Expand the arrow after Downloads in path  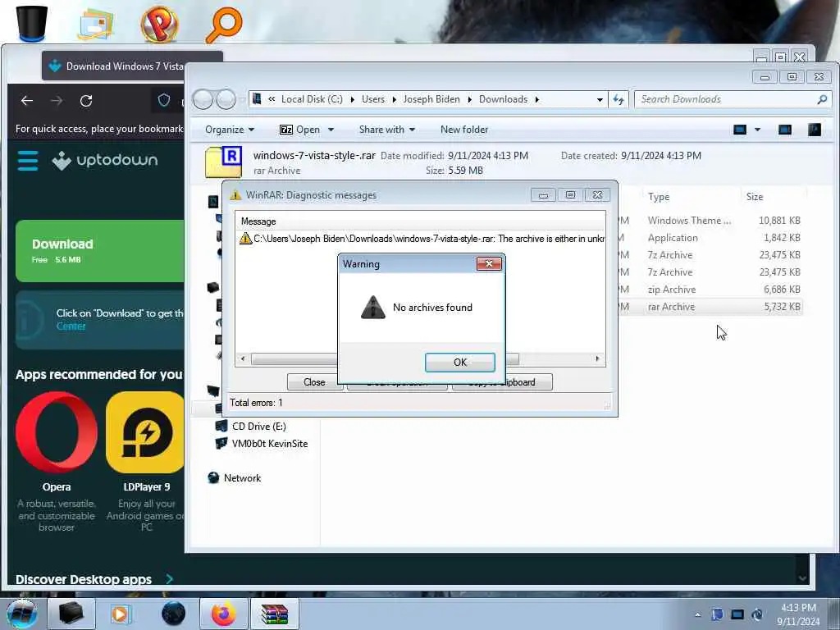[x=536, y=99]
